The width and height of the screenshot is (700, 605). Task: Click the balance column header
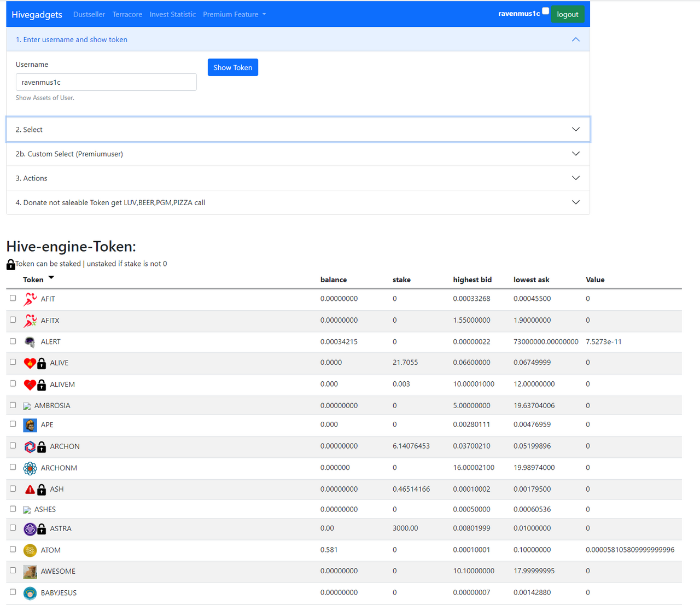tap(334, 280)
